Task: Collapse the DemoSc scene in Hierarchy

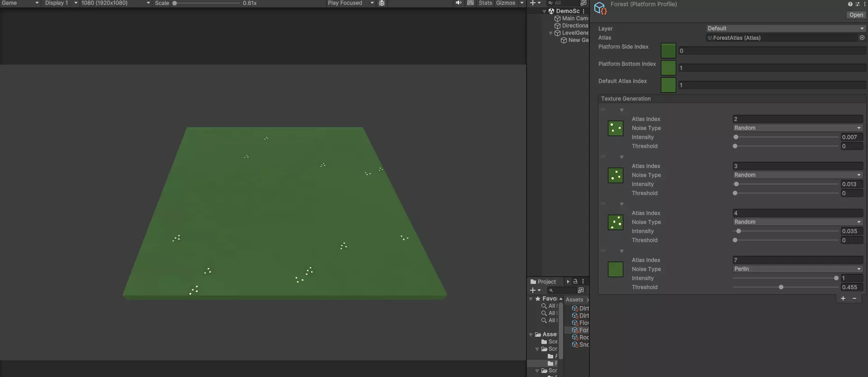Action: pos(544,11)
